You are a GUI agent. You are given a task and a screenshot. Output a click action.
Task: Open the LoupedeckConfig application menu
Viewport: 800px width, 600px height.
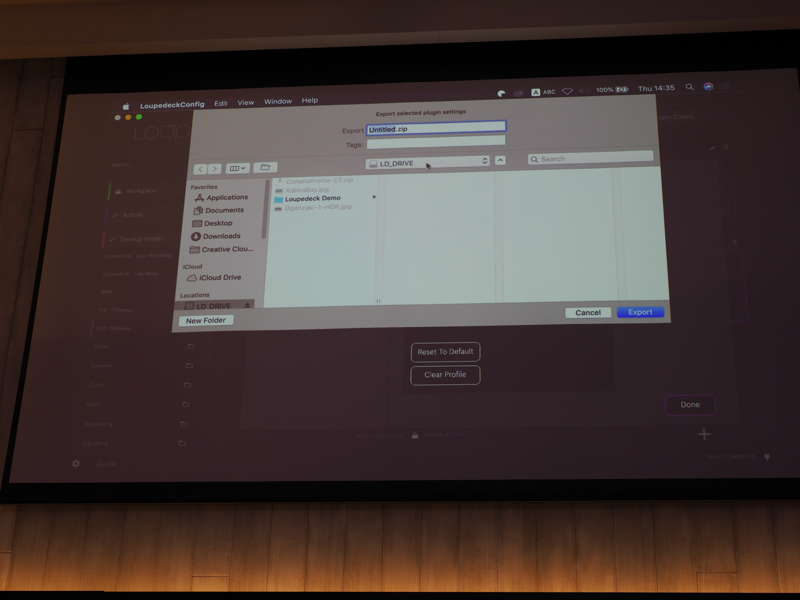point(172,105)
